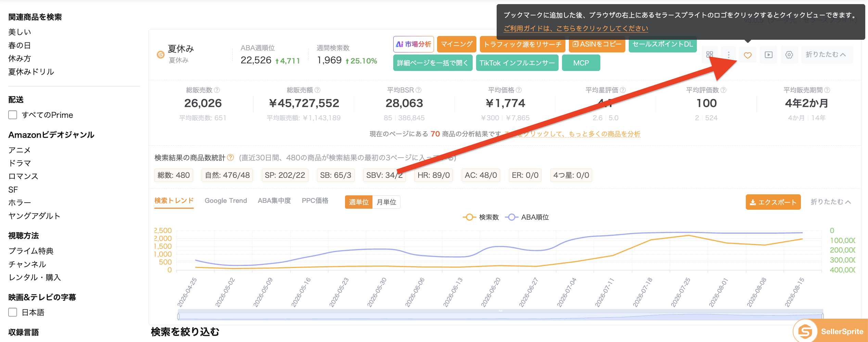This screenshot has height=342, width=868.
Task: Click the heart bookmark icon
Action: tap(748, 55)
